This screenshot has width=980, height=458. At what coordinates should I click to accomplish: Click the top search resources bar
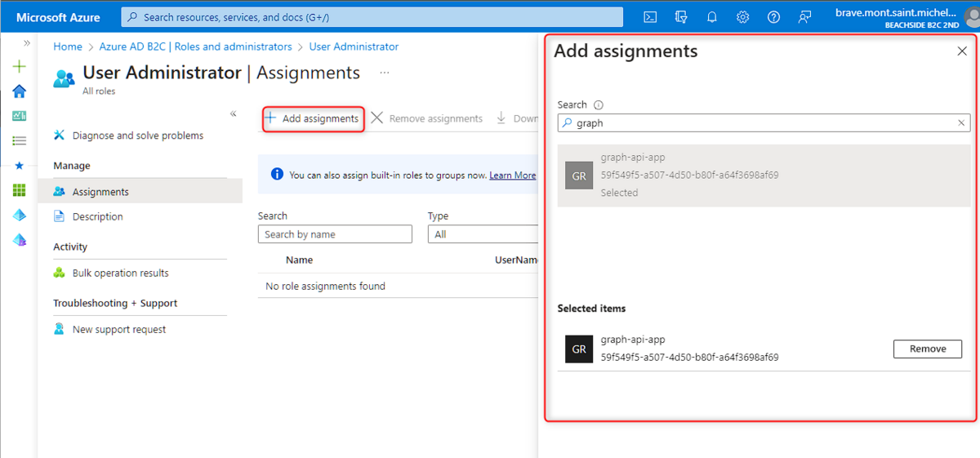[x=372, y=17]
